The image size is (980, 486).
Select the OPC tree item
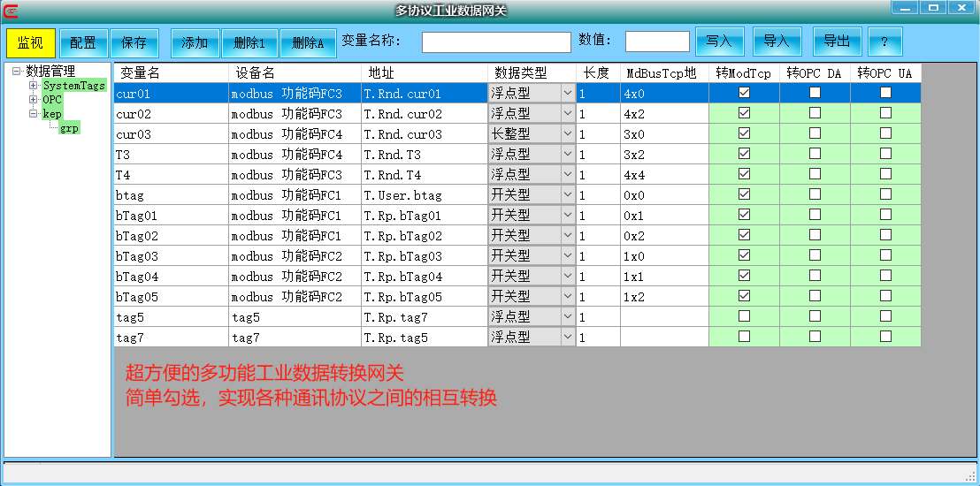[52, 100]
